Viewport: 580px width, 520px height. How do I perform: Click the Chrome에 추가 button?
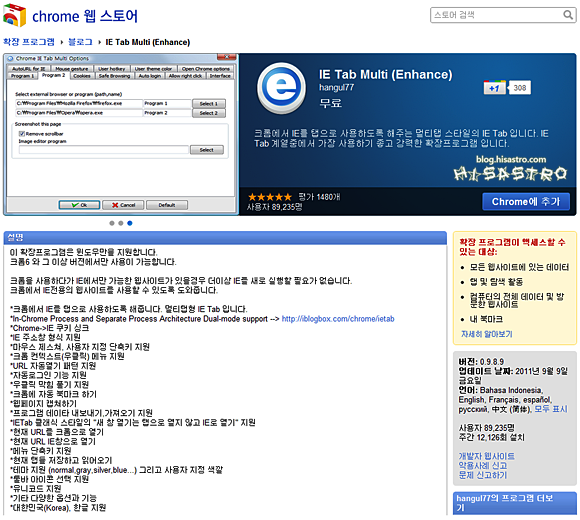[526, 202]
